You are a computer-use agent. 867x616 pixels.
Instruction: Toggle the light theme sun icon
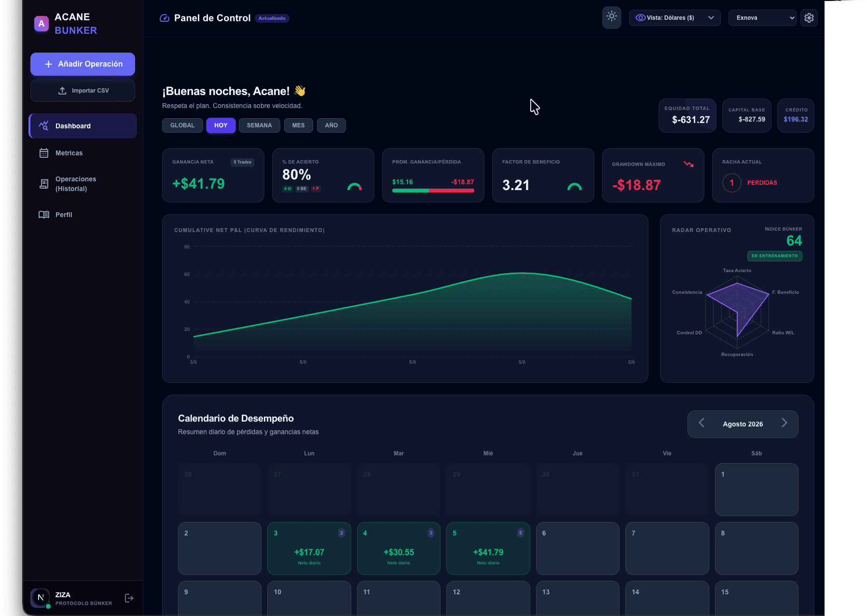pos(611,18)
